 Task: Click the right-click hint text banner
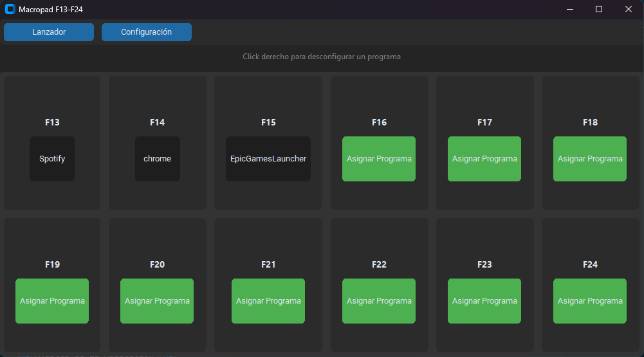click(x=322, y=57)
